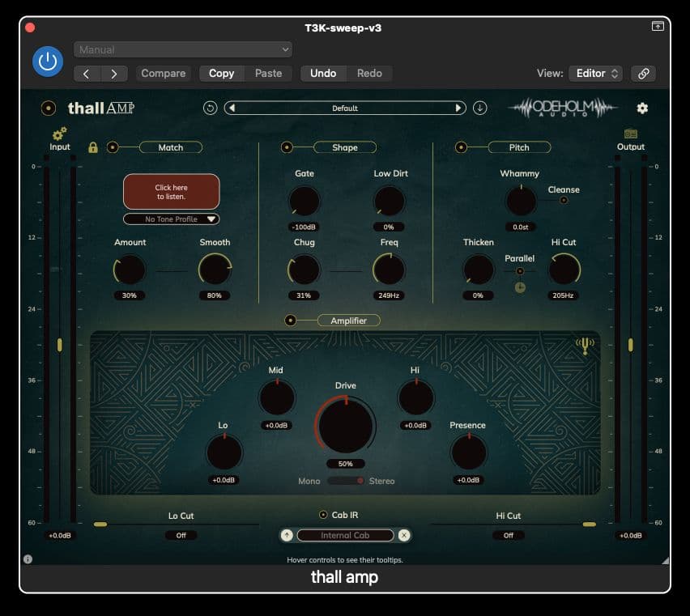Toggle the Pitch section enable dot
The image size is (690, 616).
coord(461,147)
